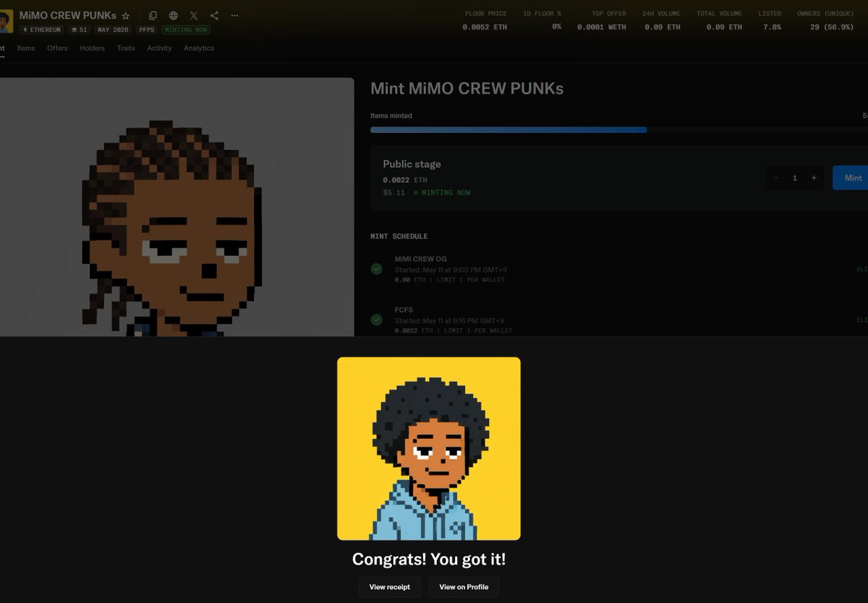
Task: Open the three-dots more options menu
Action: click(234, 15)
